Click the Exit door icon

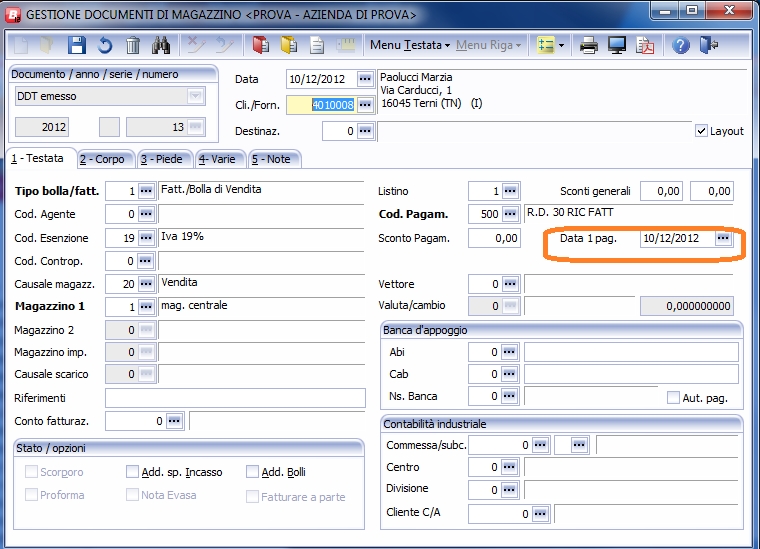pyautogui.click(x=709, y=45)
